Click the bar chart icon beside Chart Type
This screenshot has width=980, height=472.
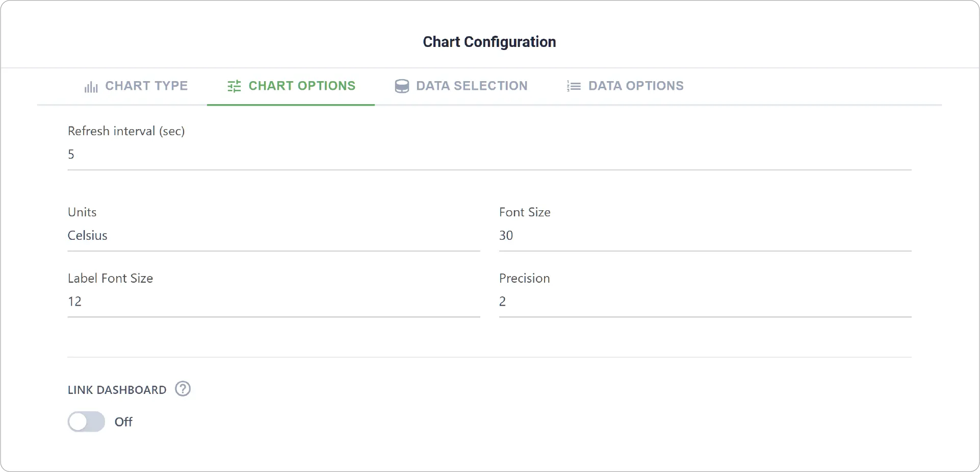91,87
